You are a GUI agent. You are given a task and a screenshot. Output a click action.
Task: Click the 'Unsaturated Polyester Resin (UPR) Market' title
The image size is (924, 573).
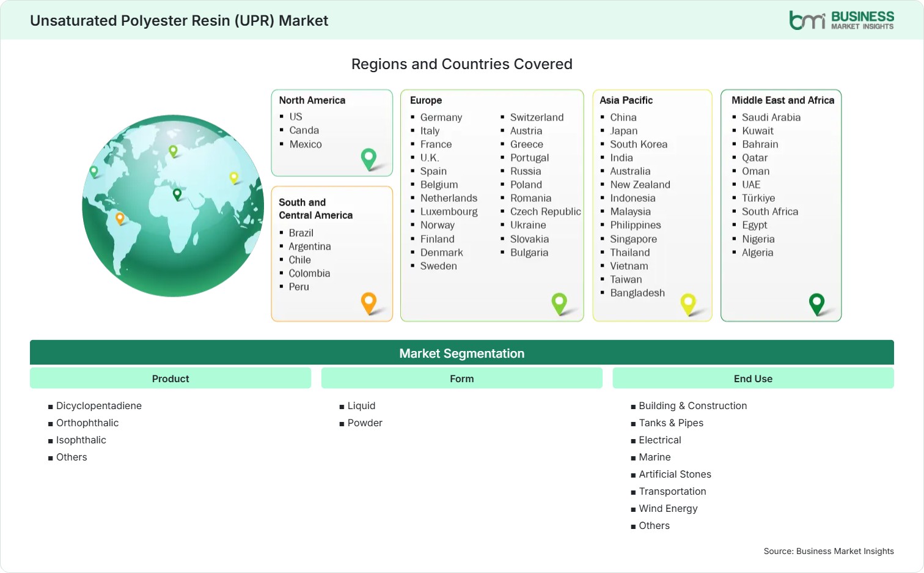pyautogui.click(x=179, y=21)
